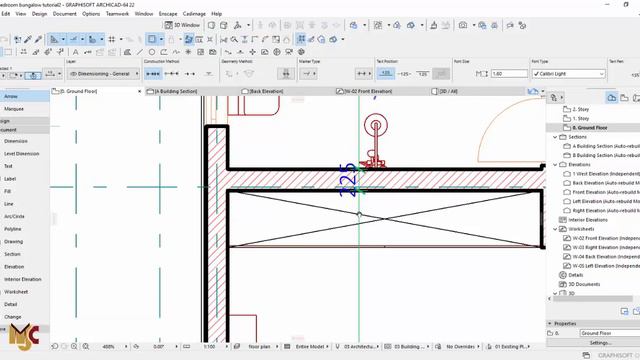
Task: Click the Ground Floor name field in Properties
Action: (610, 333)
